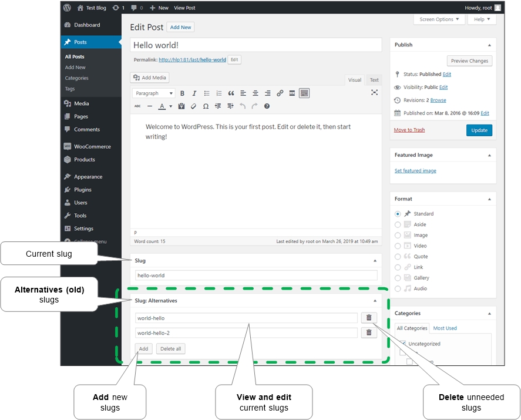Click the Move to Trash link
Viewport: 521px width, 420px height.
[409, 130]
